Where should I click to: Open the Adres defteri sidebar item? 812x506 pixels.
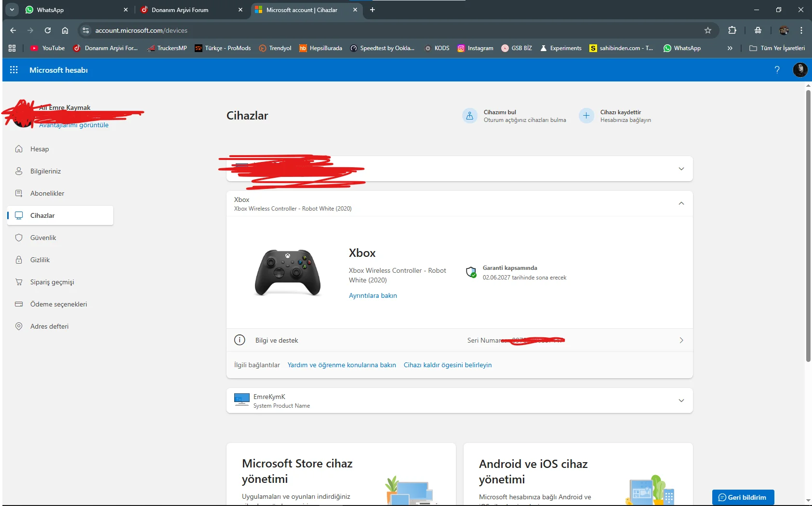coord(60,326)
